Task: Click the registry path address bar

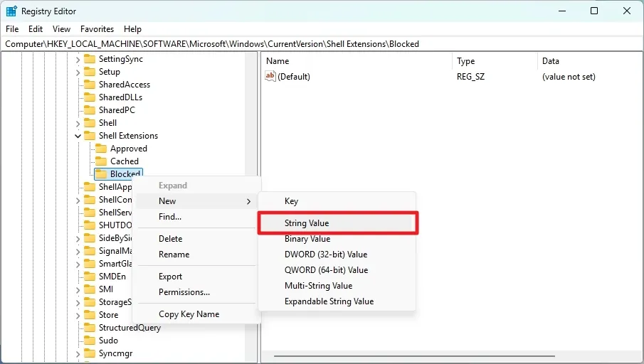Action: (322, 44)
